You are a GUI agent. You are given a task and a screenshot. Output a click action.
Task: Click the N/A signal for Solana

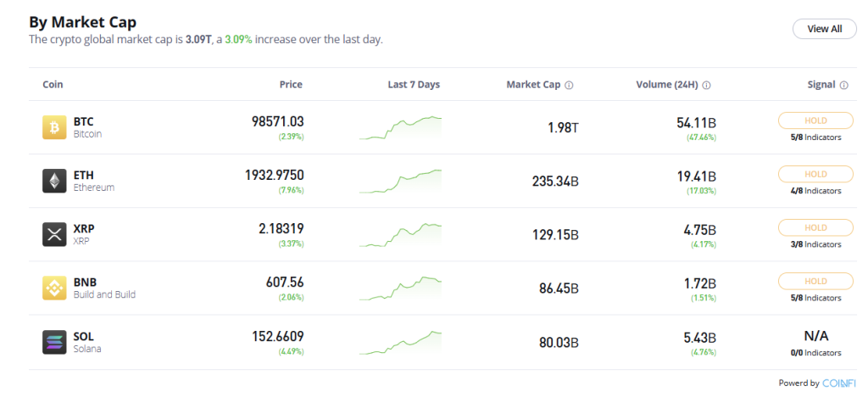(816, 336)
